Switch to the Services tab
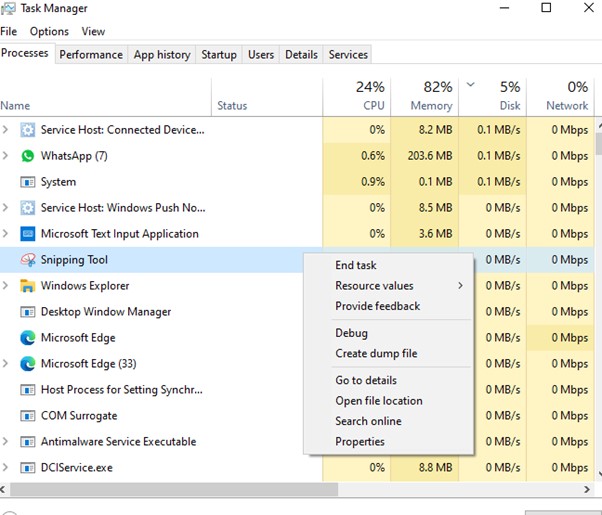The height and width of the screenshot is (515, 602). tap(348, 55)
